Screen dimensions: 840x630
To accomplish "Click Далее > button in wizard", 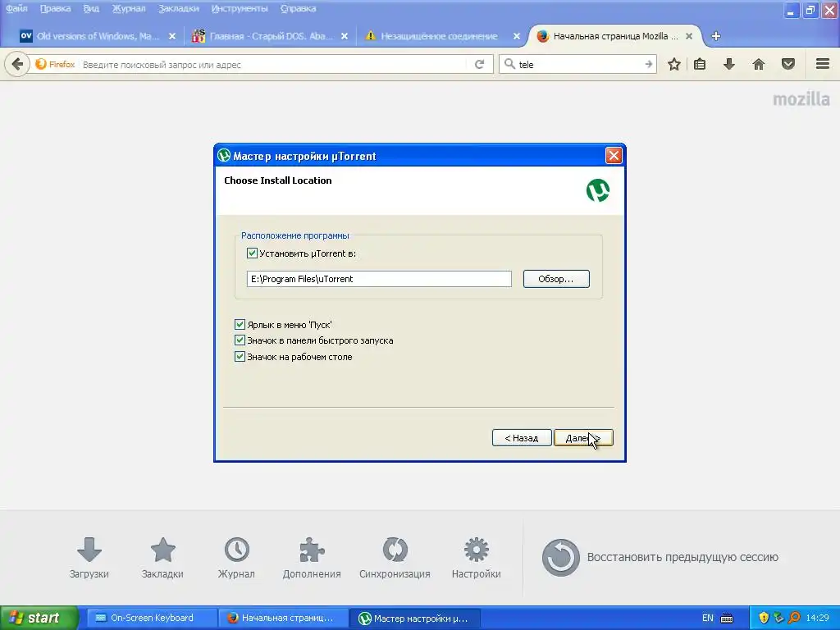I will click(583, 438).
